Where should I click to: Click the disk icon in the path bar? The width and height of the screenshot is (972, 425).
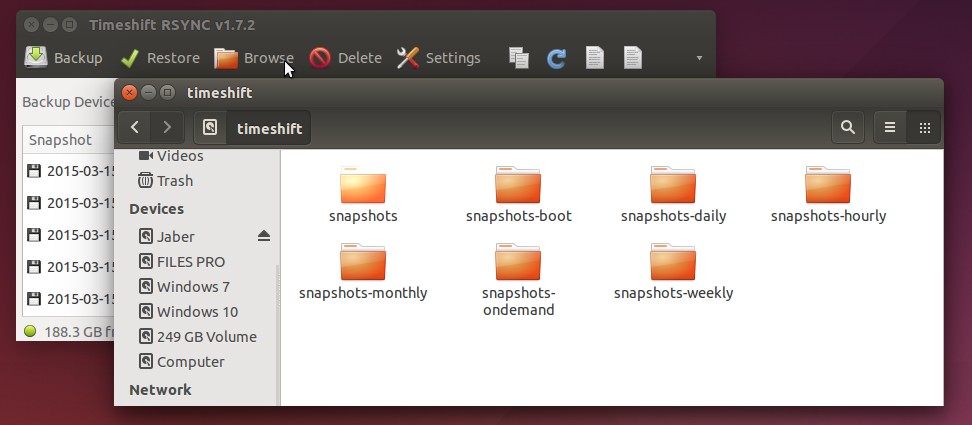point(210,128)
